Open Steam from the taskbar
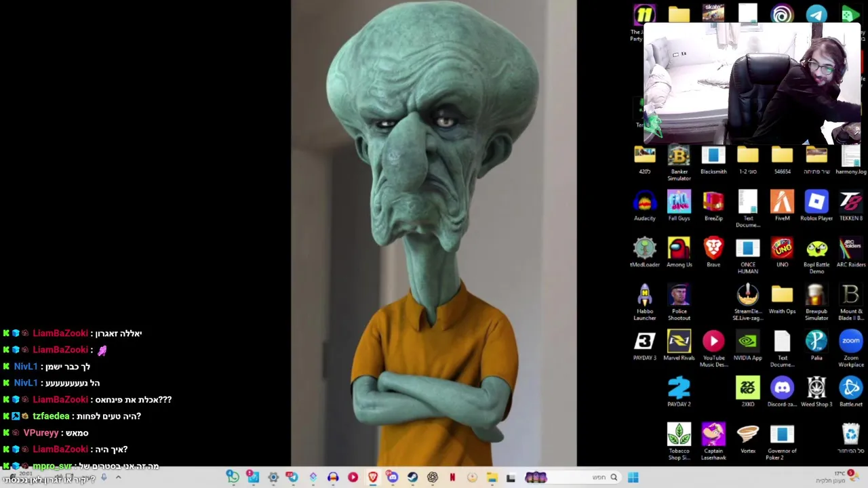Screen dimensions: 868x488 (x=412, y=478)
